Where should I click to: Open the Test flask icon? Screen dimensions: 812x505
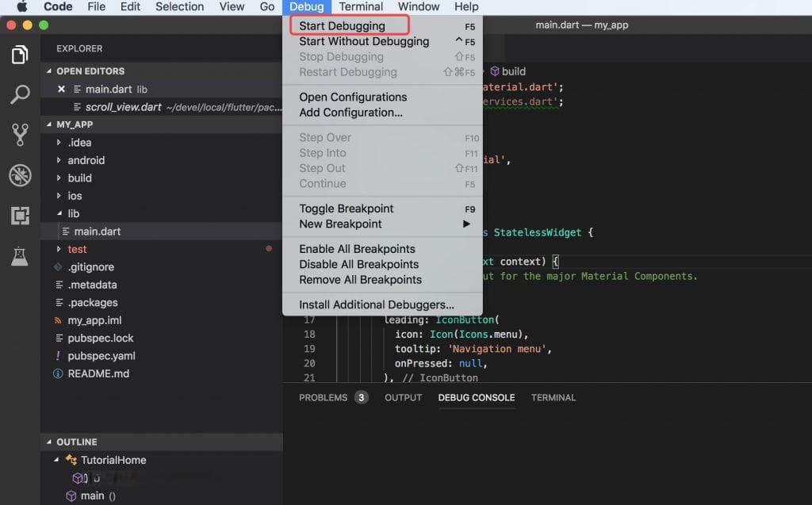point(20,256)
